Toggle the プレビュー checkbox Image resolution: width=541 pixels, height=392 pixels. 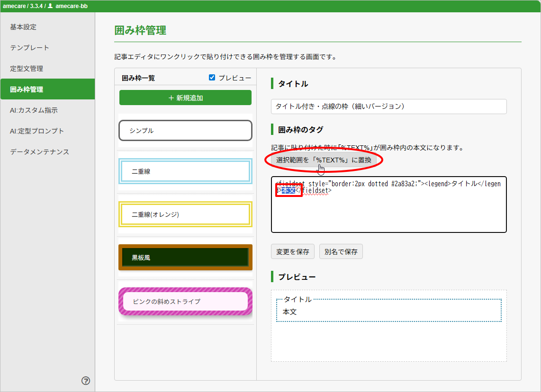[212, 78]
